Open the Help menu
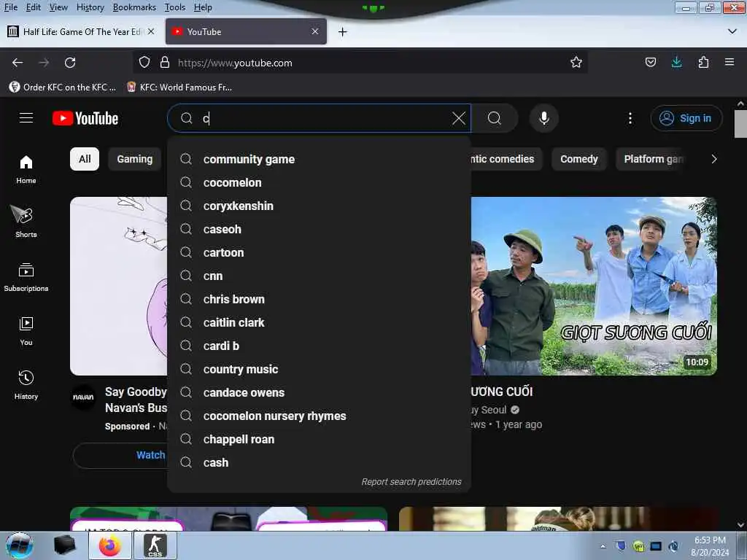 [x=203, y=7]
